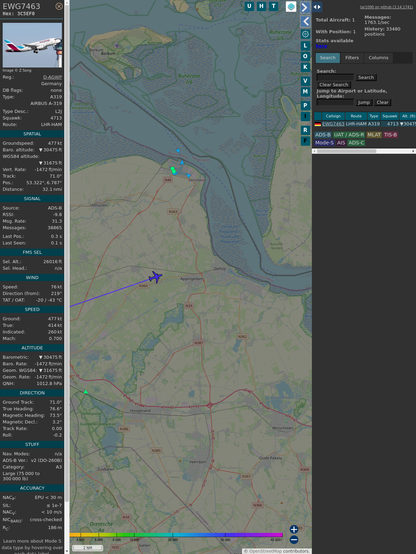Click the Clear button beside Jump

pyautogui.click(x=382, y=102)
